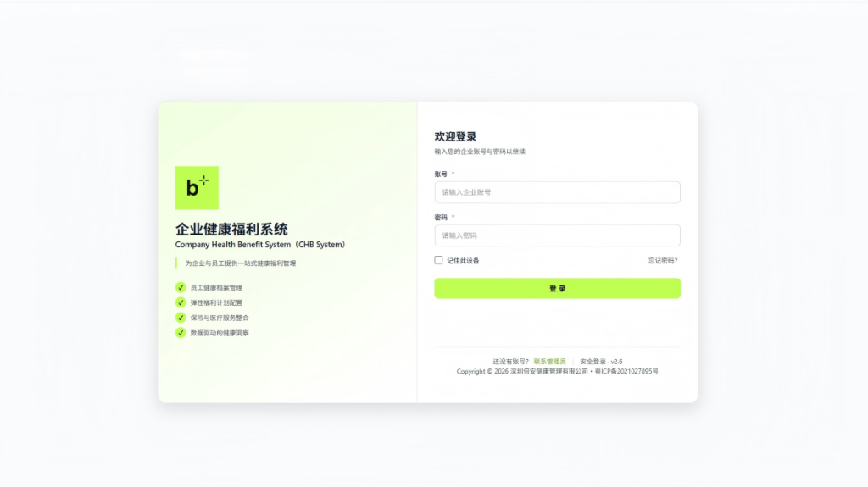This screenshot has height=487, width=868.
Task: Click checkmark icon beside 弹性福利计划配置
Action: 181,302
